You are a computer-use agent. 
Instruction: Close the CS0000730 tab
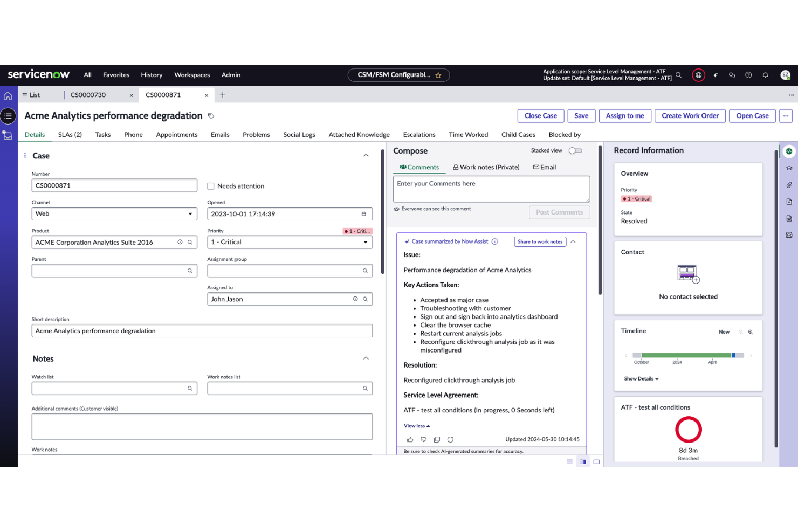[131, 95]
